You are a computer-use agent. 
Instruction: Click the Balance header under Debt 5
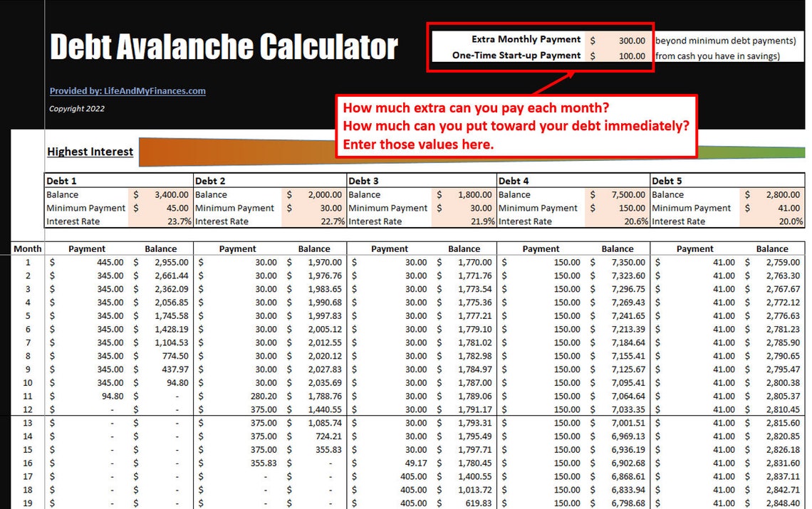773,248
